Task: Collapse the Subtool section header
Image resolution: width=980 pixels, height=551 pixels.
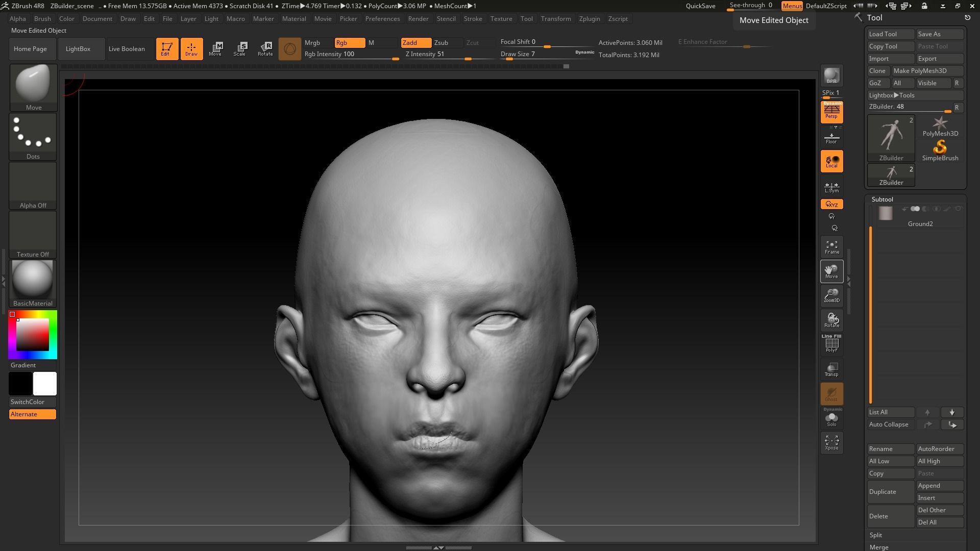Action: tap(882, 199)
